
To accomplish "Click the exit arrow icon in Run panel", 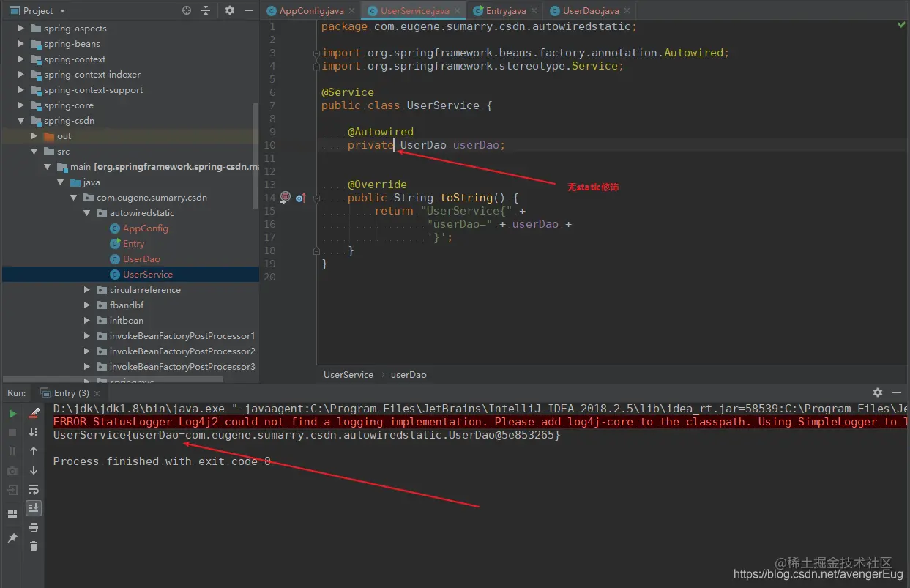I will (x=12, y=490).
